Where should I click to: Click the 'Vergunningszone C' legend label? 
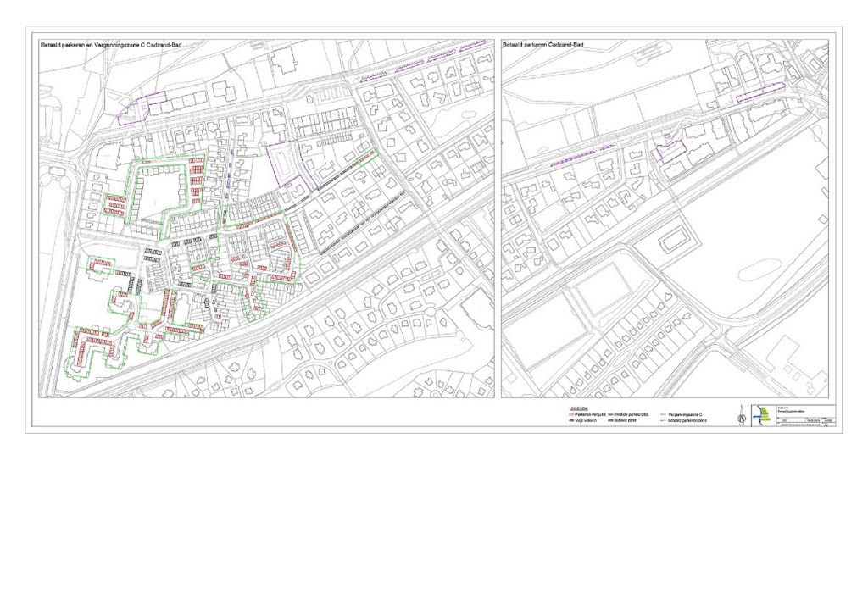tap(687, 414)
